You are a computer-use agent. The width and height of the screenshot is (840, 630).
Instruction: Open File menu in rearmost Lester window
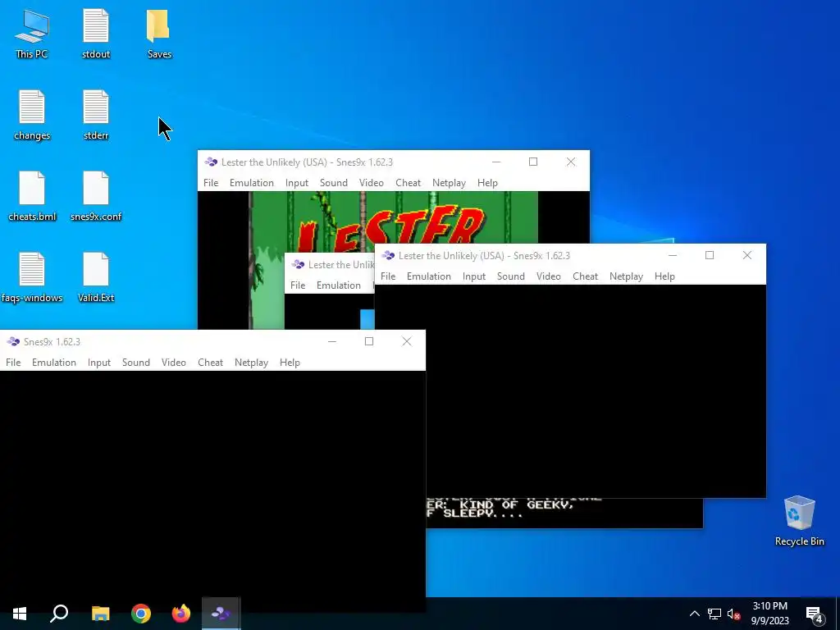[x=211, y=183]
